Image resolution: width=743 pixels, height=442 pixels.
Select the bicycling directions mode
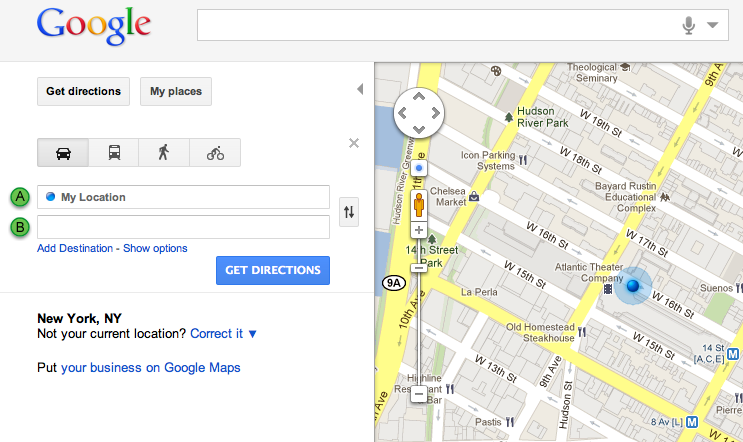(215, 153)
